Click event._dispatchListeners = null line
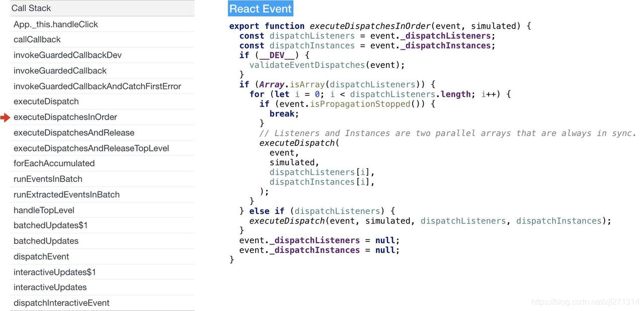 coord(319,240)
